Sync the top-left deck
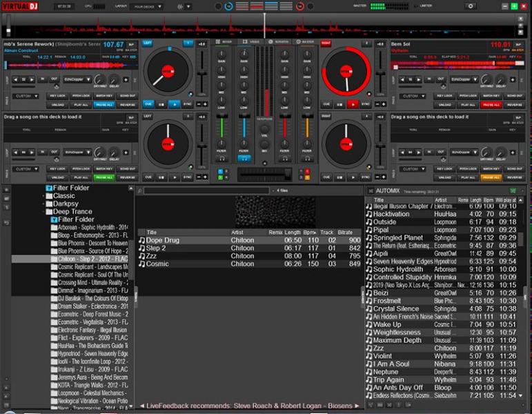The height and width of the screenshot is (414, 532). click(187, 104)
